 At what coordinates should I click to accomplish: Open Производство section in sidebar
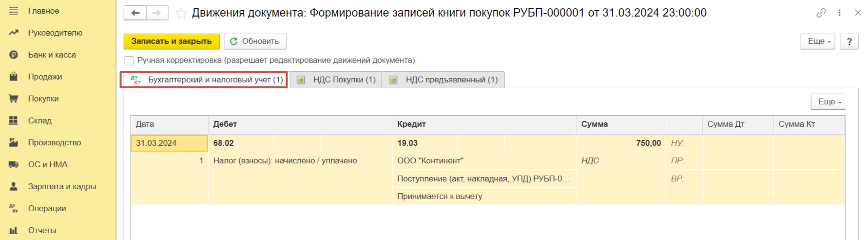54,142
